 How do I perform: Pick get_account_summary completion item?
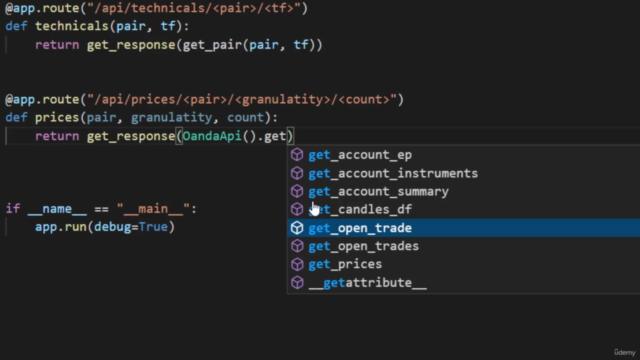464,191
